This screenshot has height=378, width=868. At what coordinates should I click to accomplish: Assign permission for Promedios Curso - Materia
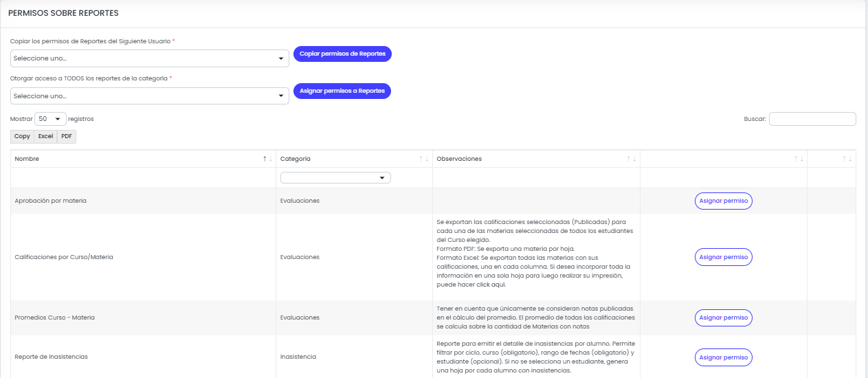[724, 318]
